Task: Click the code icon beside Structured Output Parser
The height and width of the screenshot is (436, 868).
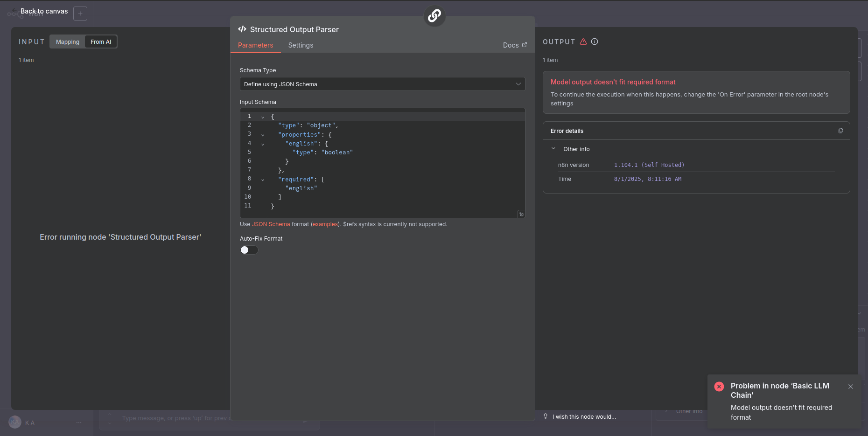Action: (242, 29)
